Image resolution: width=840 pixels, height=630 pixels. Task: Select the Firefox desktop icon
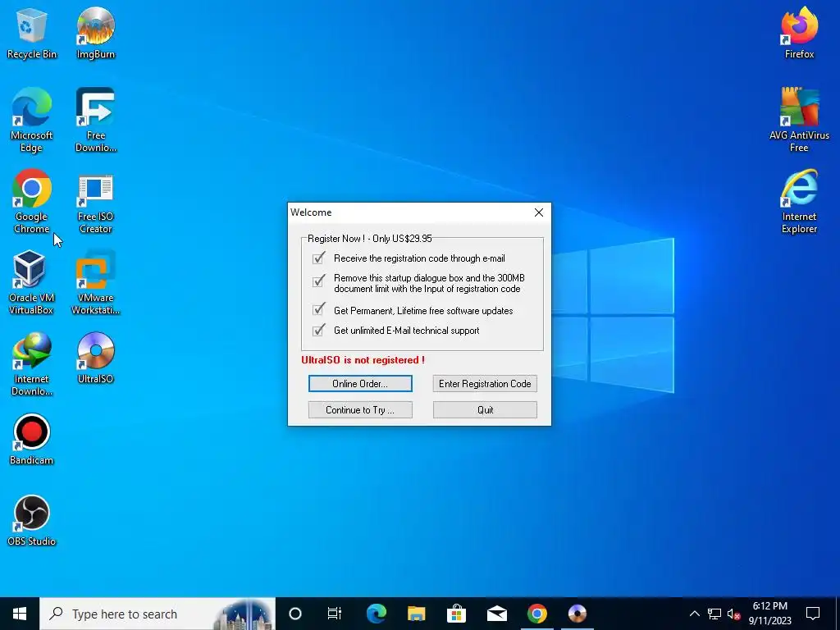click(x=799, y=33)
